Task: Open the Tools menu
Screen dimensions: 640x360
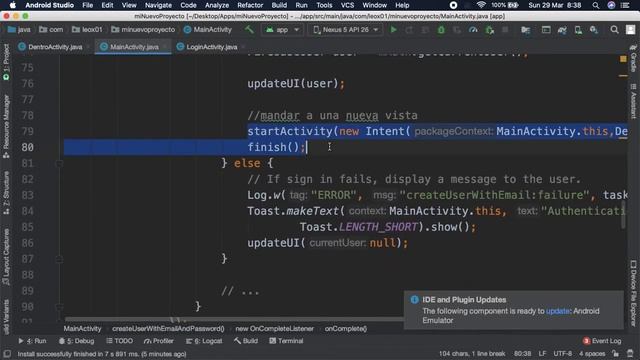Action: (324, 5)
